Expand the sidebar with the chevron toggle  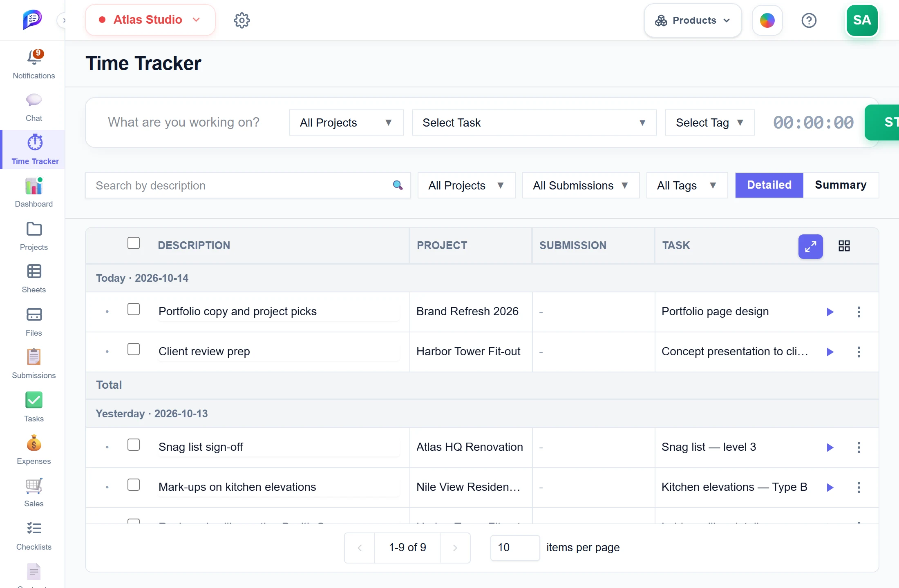tap(63, 20)
